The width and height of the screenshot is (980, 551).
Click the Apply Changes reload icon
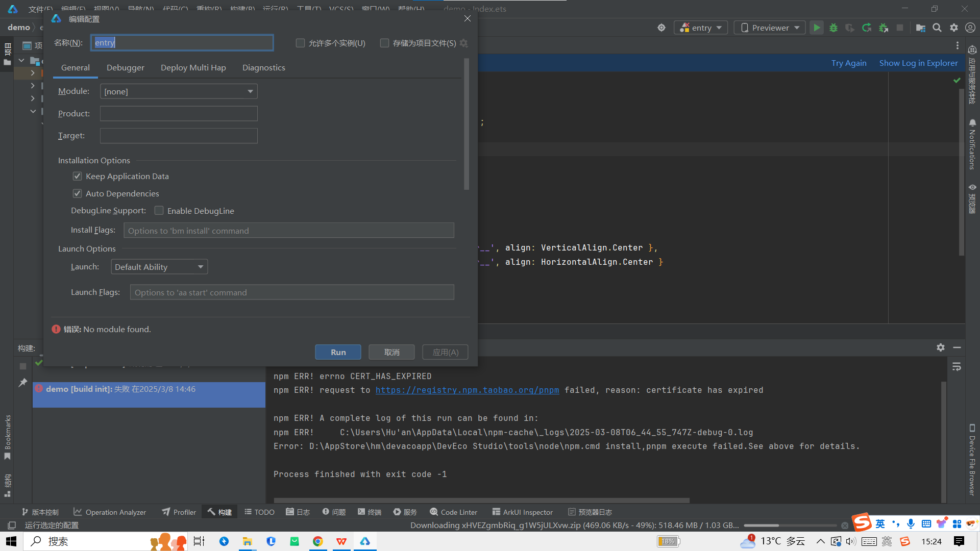pos(867,28)
